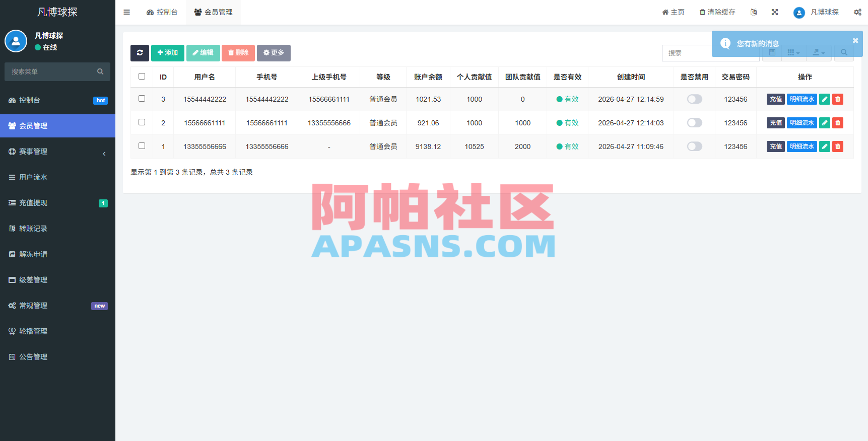Click the 主页 home link in header
The height and width of the screenshot is (441, 868).
point(673,12)
